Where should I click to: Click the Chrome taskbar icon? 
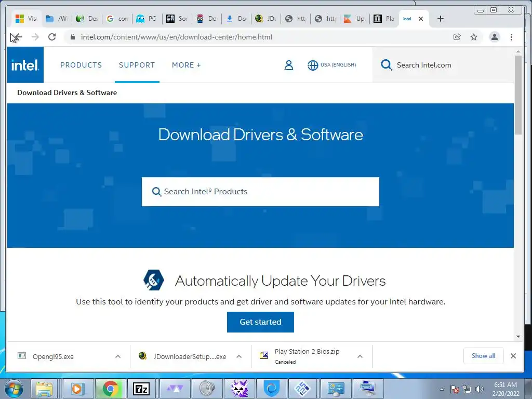[110, 389]
